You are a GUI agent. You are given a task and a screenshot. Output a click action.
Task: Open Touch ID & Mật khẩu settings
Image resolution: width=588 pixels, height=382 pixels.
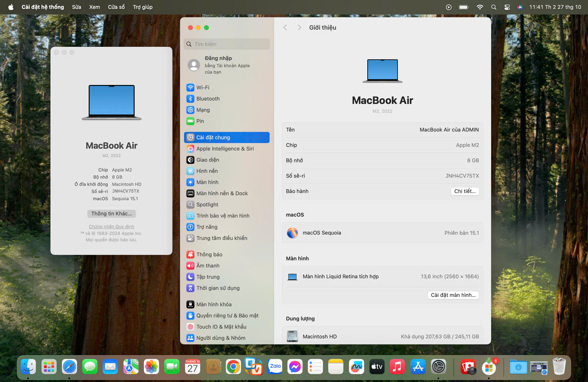coord(221,327)
